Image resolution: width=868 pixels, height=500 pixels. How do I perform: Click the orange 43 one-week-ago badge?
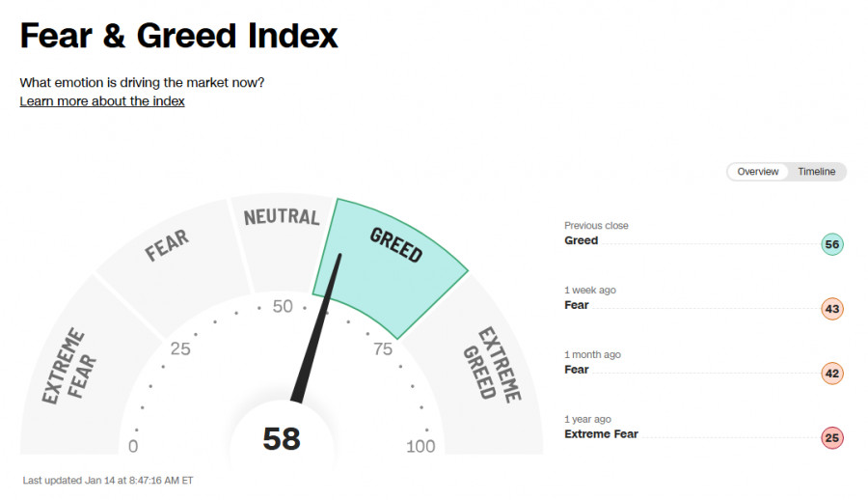(x=832, y=309)
